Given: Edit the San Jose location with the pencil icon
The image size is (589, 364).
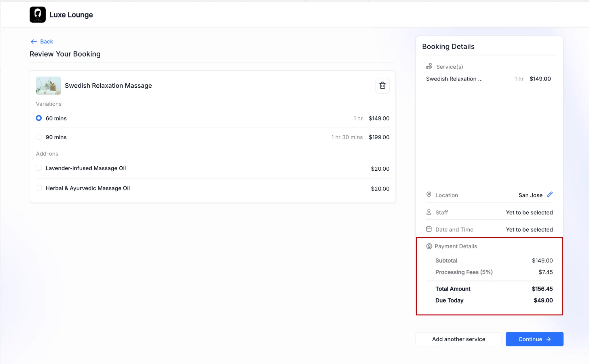Looking at the screenshot, I should click(550, 195).
